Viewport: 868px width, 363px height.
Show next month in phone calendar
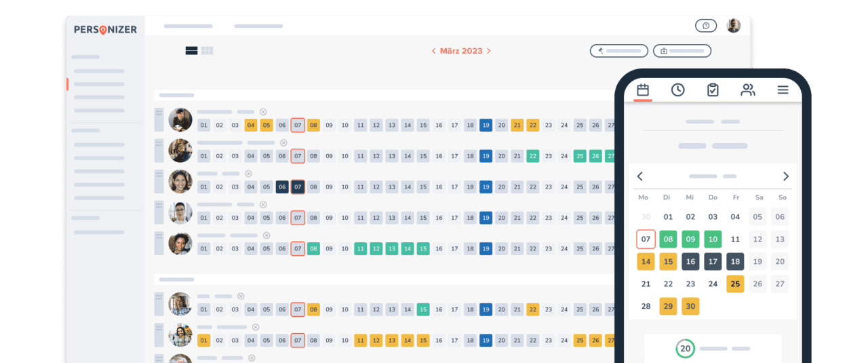(786, 176)
